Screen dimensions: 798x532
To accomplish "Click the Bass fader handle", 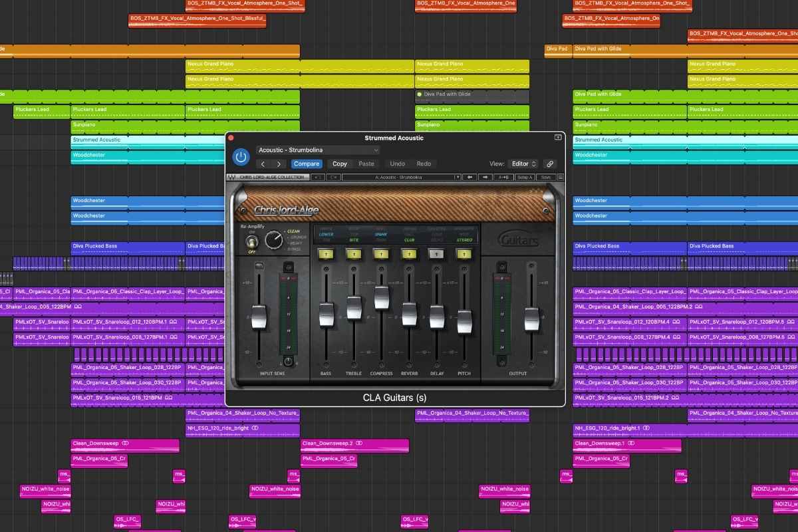I will [326, 315].
